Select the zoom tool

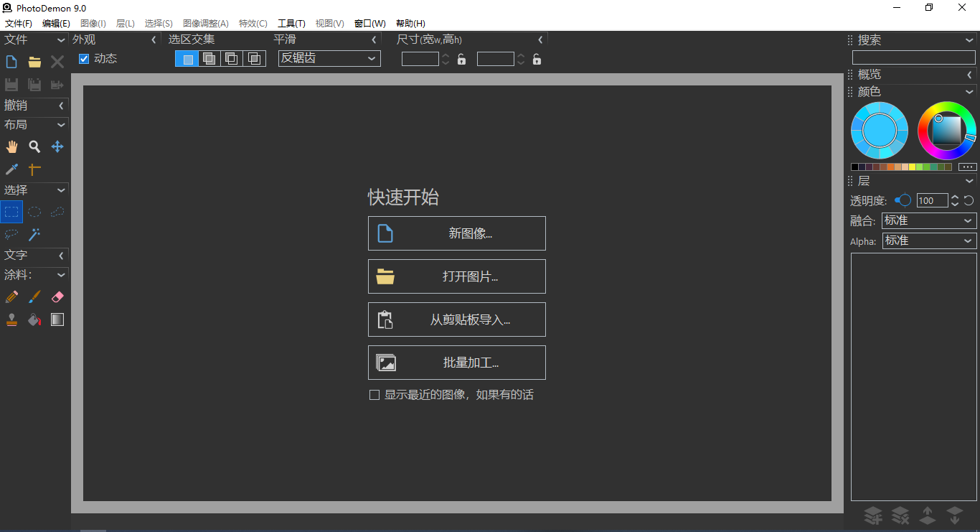coord(34,146)
